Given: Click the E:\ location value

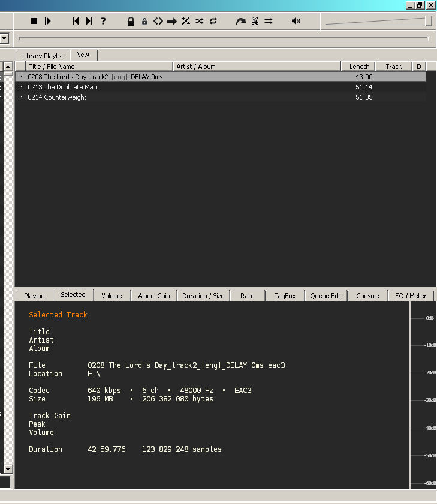Looking at the screenshot, I should pyautogui.click(x=94, y=373).
